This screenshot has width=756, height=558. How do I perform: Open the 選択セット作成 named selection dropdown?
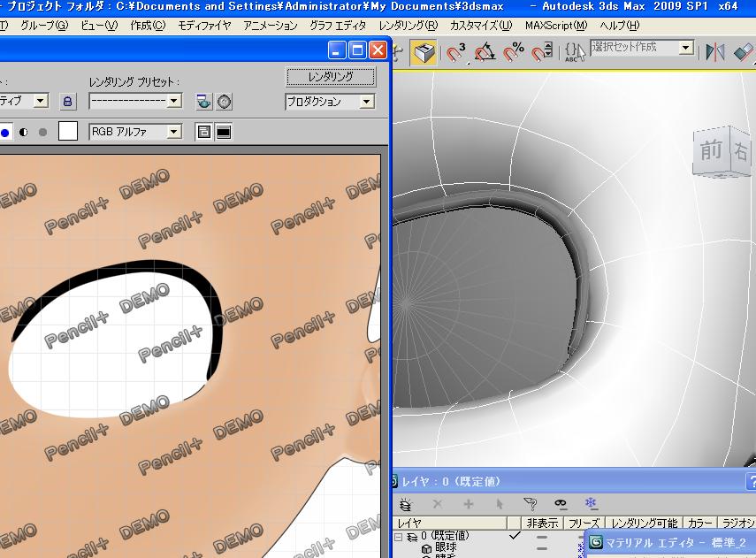pos(686,48)
